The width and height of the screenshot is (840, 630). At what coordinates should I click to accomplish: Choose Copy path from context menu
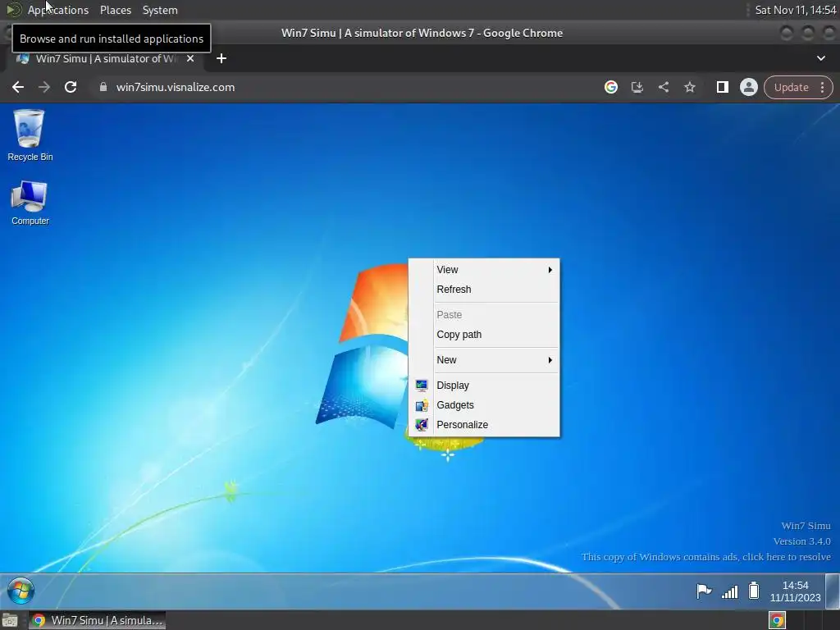(x=484, y=335)
